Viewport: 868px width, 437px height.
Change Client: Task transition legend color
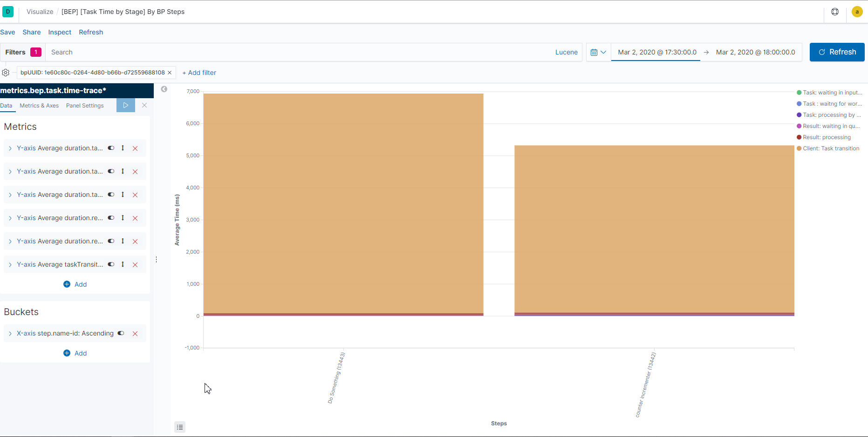[x=799, y=148]
